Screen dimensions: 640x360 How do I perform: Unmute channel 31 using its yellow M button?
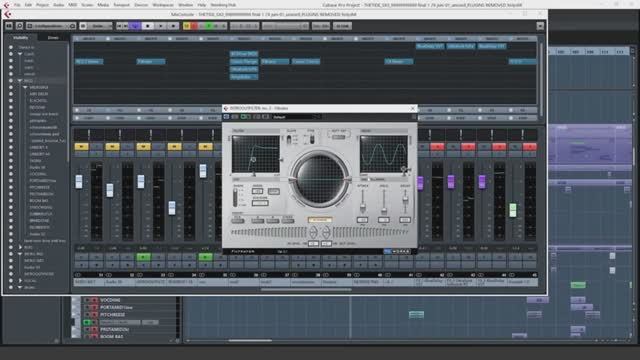81,146
